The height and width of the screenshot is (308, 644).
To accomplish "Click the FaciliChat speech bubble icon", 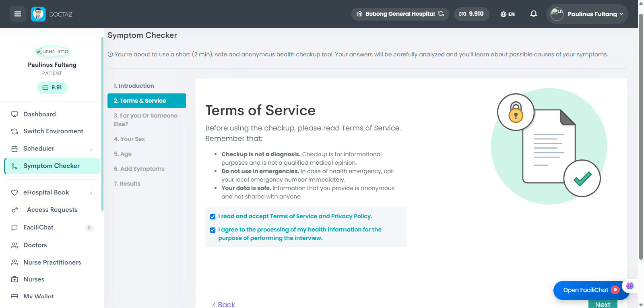I will point(14,227).
